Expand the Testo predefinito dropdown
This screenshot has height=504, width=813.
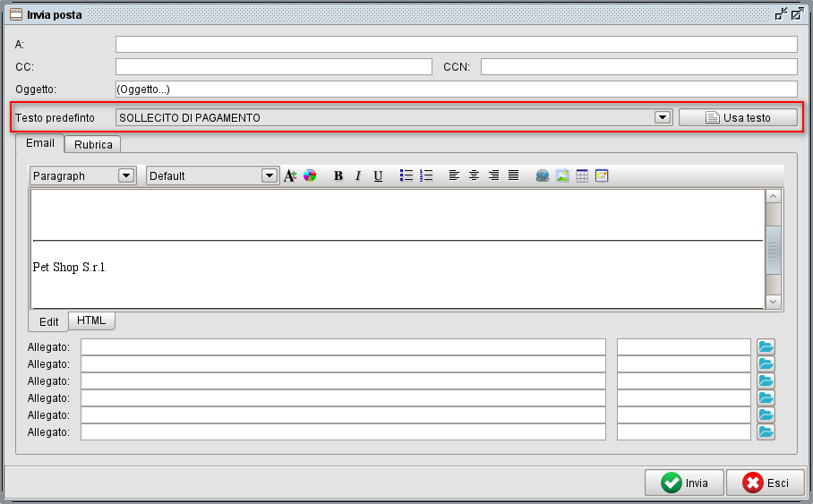point(663,117)
